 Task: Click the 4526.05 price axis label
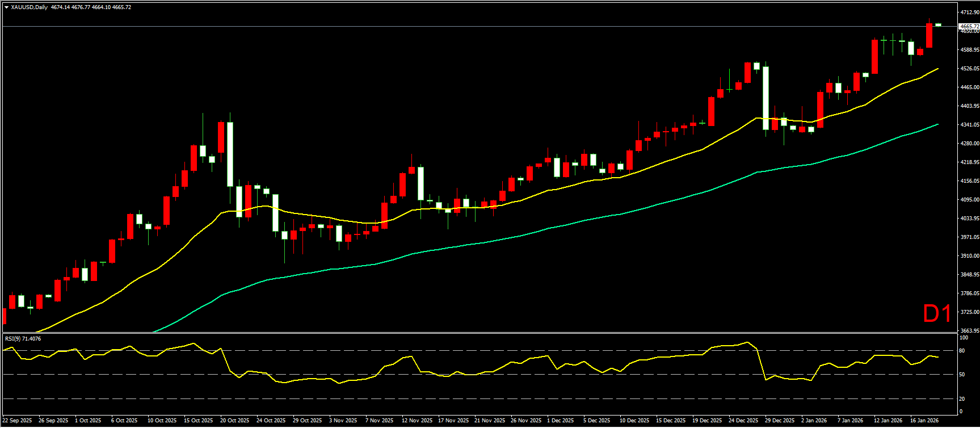point(969,68)
